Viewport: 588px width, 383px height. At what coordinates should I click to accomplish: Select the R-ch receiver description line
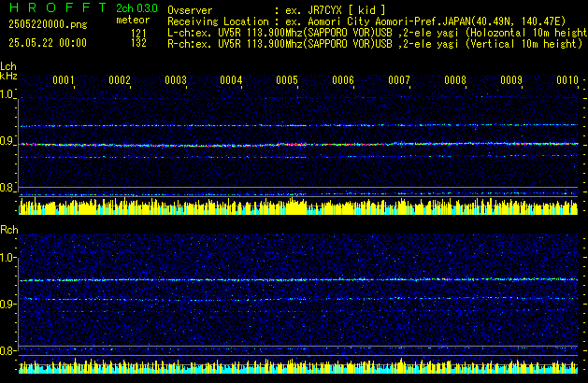pyautogui.click(x=375, y=44)
